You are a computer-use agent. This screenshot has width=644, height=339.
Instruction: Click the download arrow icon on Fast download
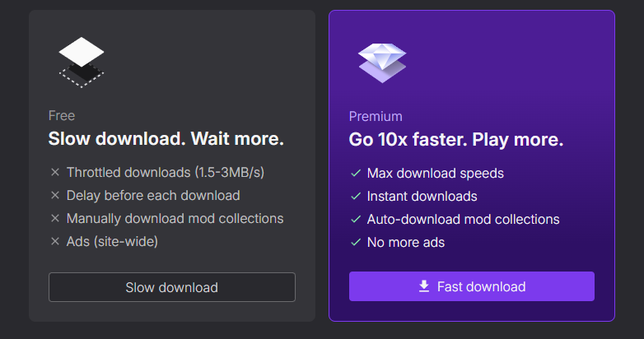click(424, 286)
